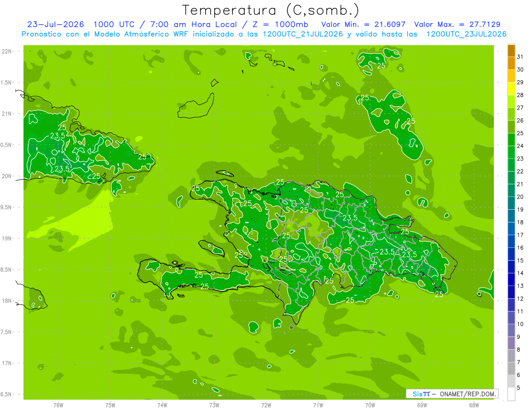Viewport: 532px width, 411px height.
Task: Click the "22N" latitude label
Action: click(x=6, y=51)
